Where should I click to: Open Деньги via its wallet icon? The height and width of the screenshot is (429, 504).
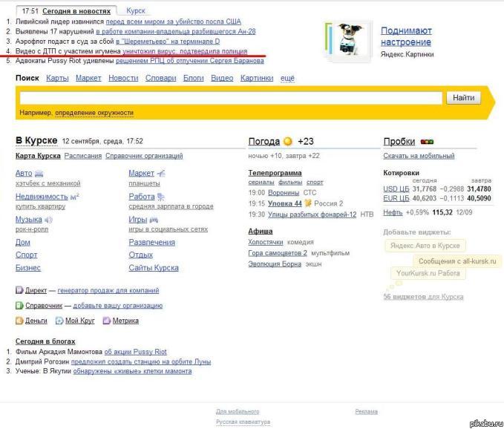[19, 321]
